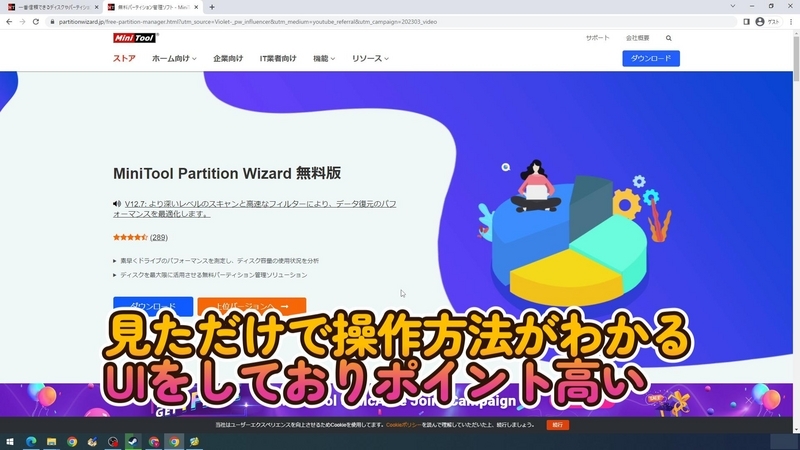800x450 pixels.
Task: Click the orange 続行 cookie button
Action: 558,424
